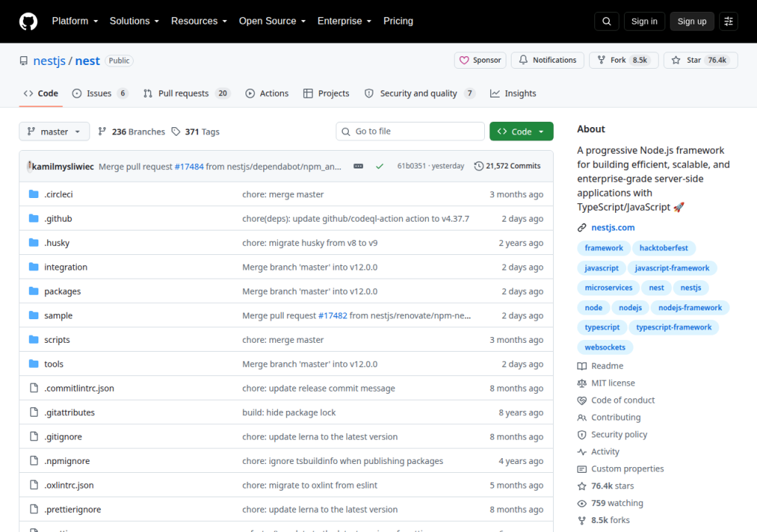Select the hacktoberfest topic tag
The width and height of the screenshot is (757, 532).
(663, 248)
